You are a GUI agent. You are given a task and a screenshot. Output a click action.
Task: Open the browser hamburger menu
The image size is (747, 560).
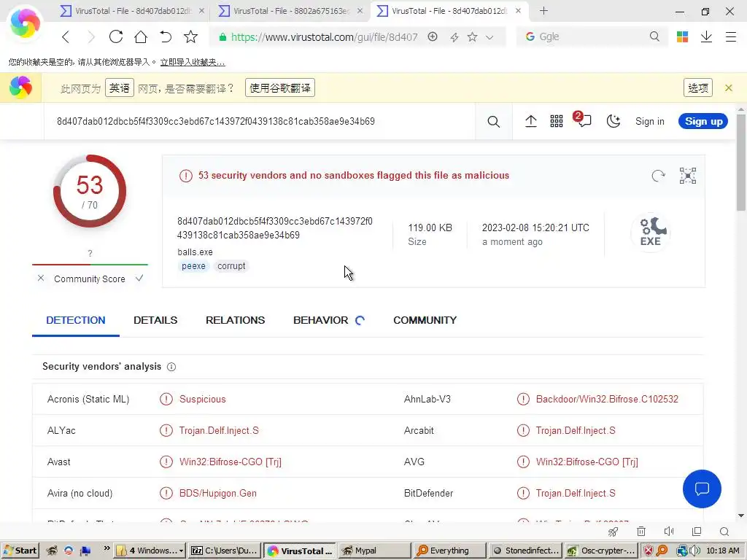click(x=731, y=36)
